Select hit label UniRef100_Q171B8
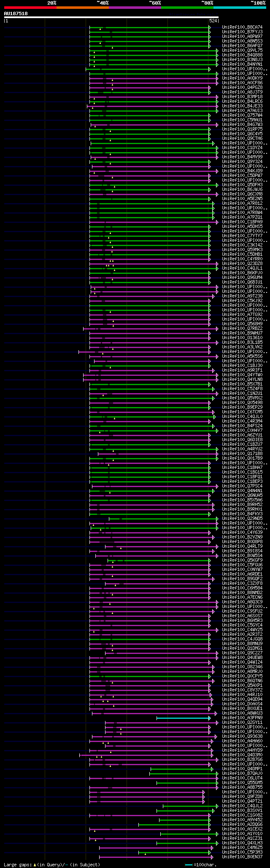The image size is (270, 868). [x=242, y=453]
